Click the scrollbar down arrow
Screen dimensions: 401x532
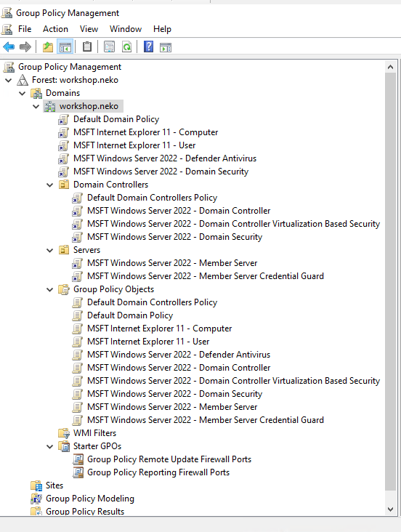(391, 509)
